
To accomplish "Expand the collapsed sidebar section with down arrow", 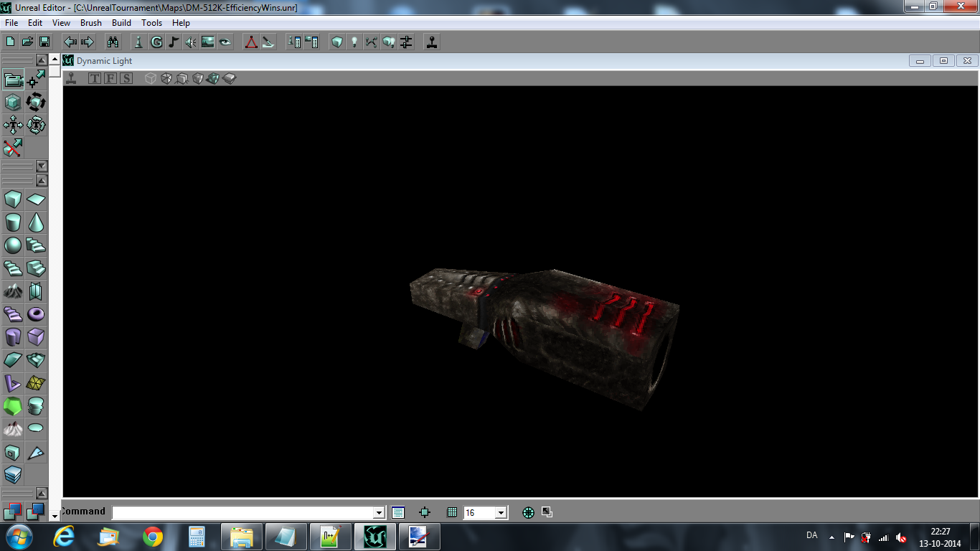I will [42, 166].
